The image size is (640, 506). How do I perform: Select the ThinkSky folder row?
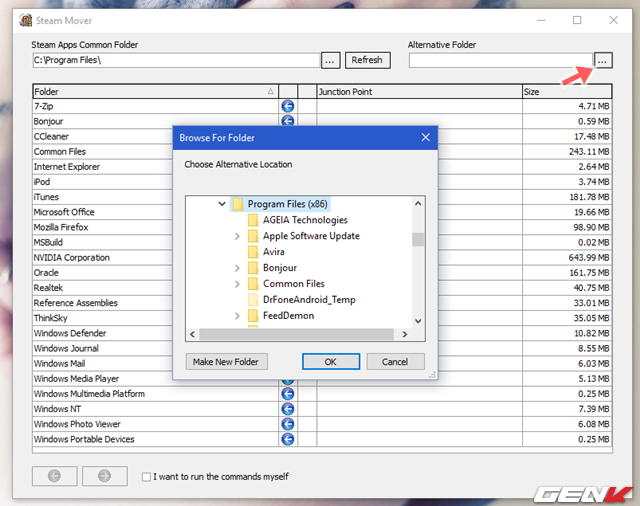pos(102,318)
